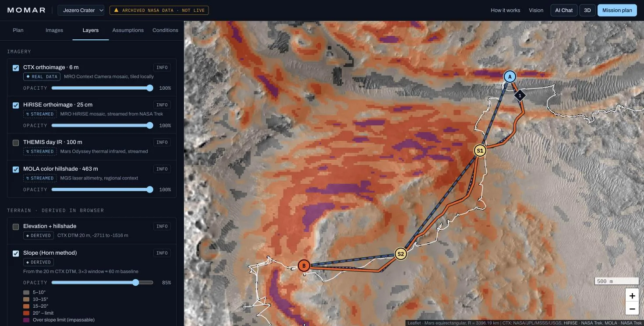This screenshot has width=644, height=326.
Task: Select the black diamond marker numbered 1
Action: coord(520,95)
